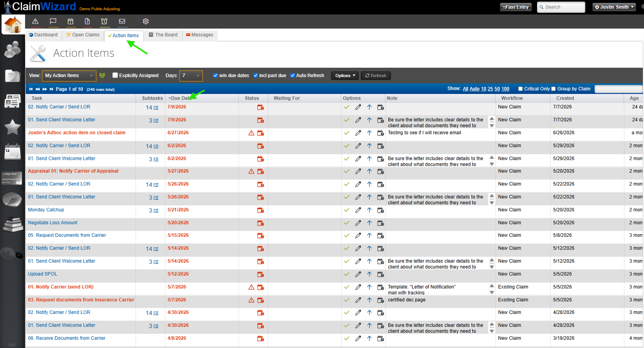Viewport: 644px width, 348px height.
Task: Click the filter field beside Group by Claim
Action: pyautogui.click(x=618, y=89)
